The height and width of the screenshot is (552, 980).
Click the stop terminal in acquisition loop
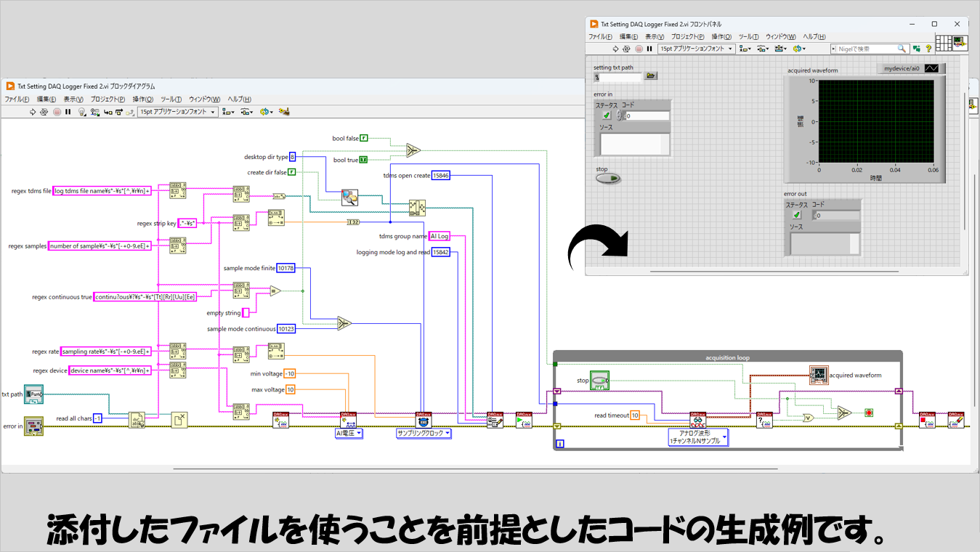599,380
